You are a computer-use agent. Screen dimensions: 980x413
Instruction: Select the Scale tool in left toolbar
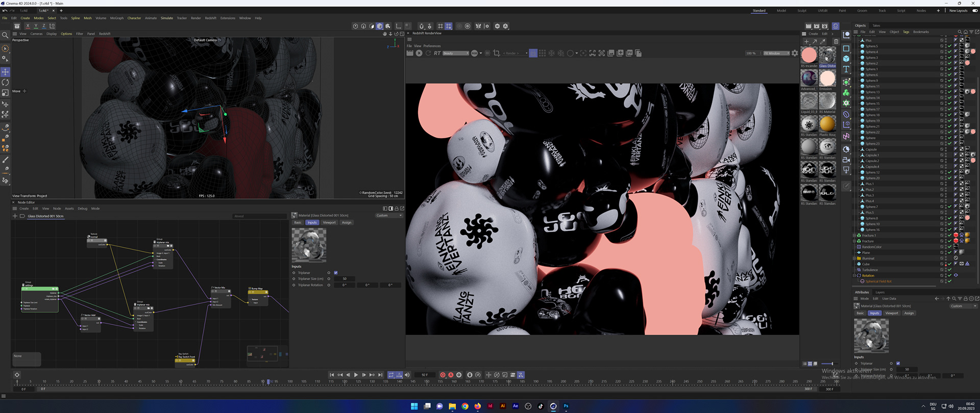tap(5, 93)
